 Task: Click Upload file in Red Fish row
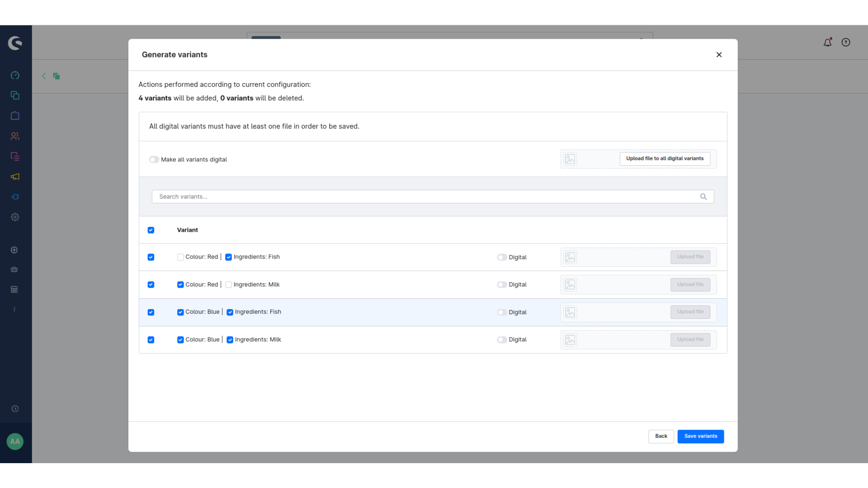[690, 257]
